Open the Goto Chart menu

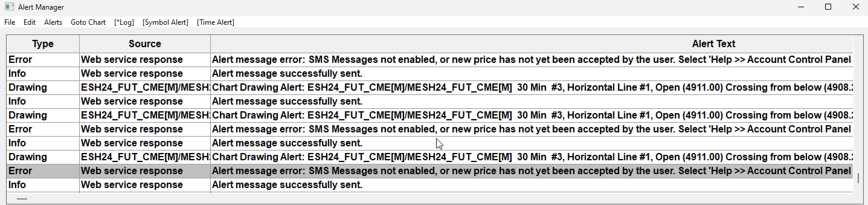88,22
